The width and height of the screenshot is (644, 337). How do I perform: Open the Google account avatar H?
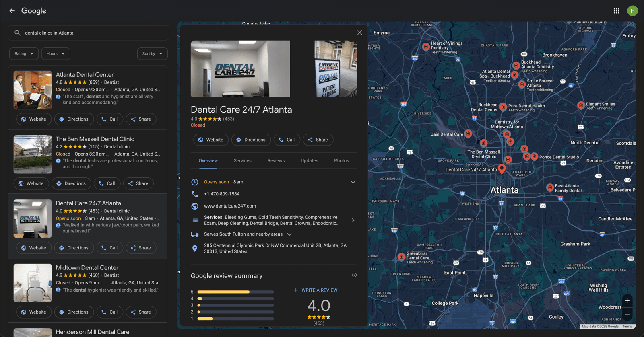[632, 11]
